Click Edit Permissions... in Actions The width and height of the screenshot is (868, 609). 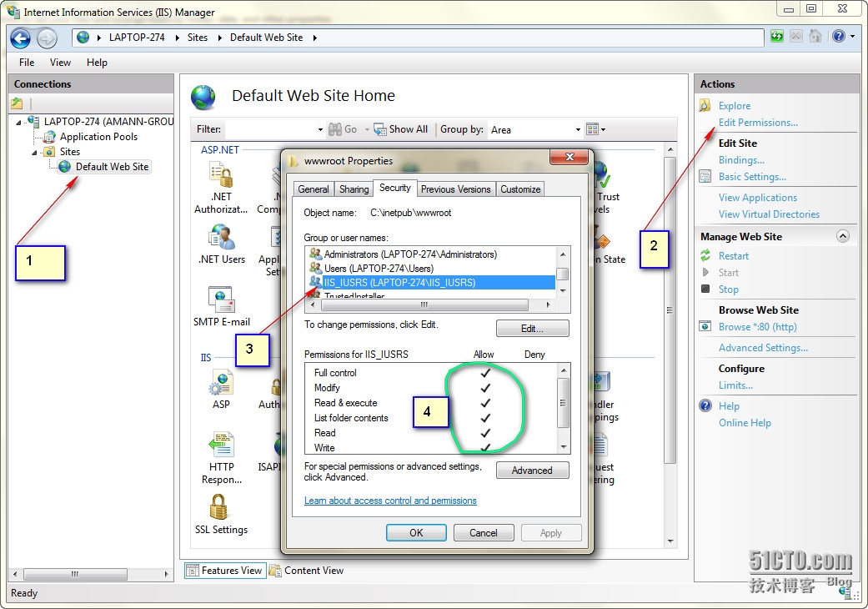(758, 123)
